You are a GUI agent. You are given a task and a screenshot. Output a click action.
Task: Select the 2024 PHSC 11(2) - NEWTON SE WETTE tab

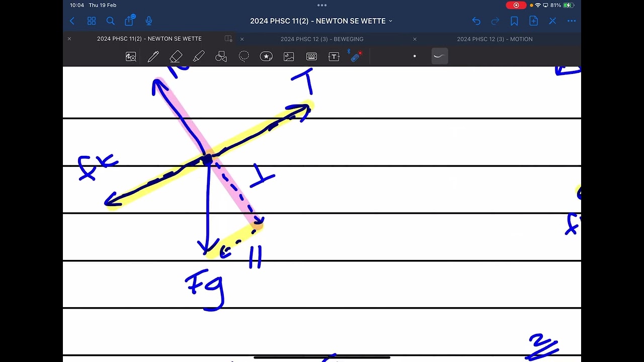149,39
